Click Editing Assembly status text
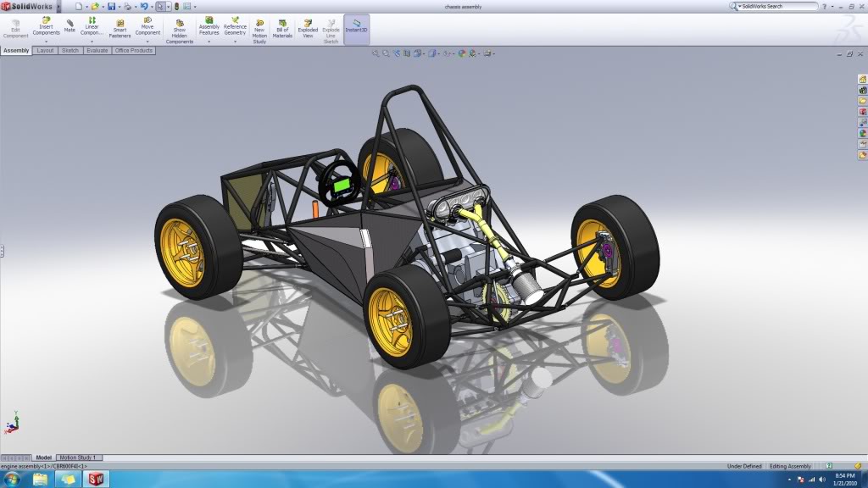Image resolution: width=868 pixels, height=488 pixels. coord(790,467)
